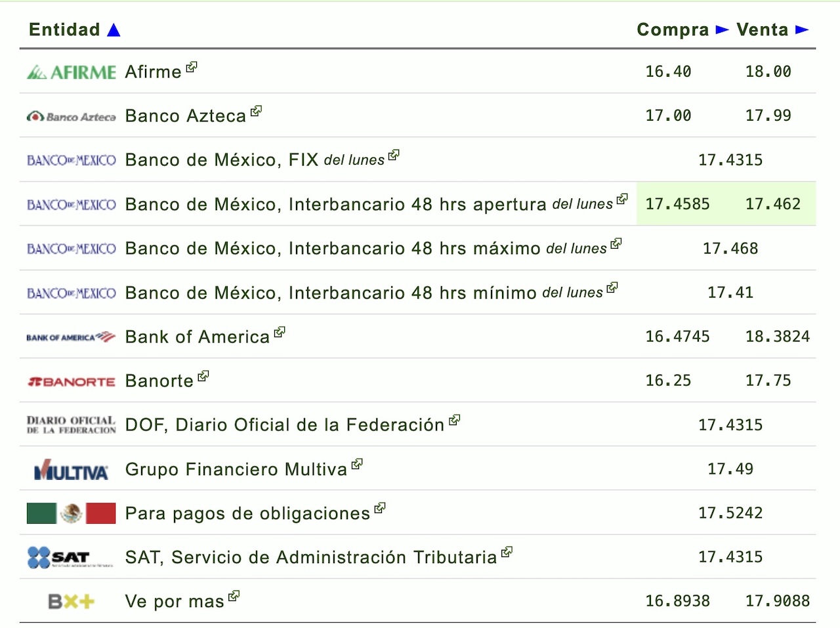Open external link icon beside Banorte
Image resolution: width=840 pixels, height=628 pixels.
tap(203, 376)
